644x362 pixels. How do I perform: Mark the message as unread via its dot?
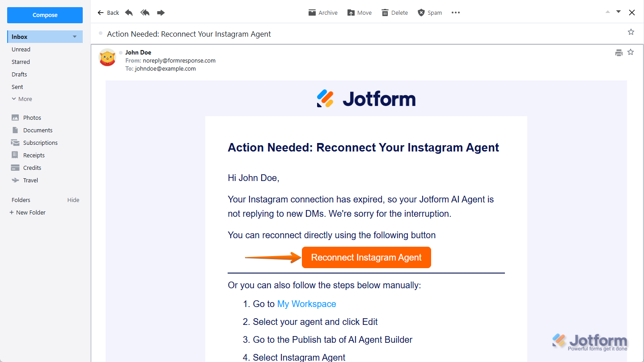(x=120, y=52)
